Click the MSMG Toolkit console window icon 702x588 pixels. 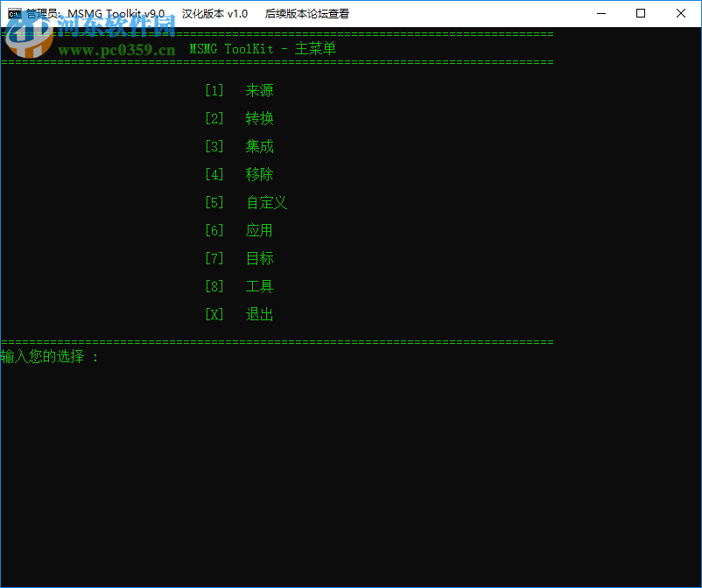(x=13, y=13)
